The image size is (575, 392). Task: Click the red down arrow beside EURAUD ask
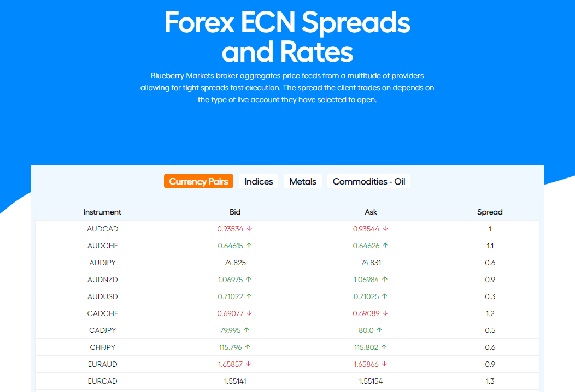[384, 364]
